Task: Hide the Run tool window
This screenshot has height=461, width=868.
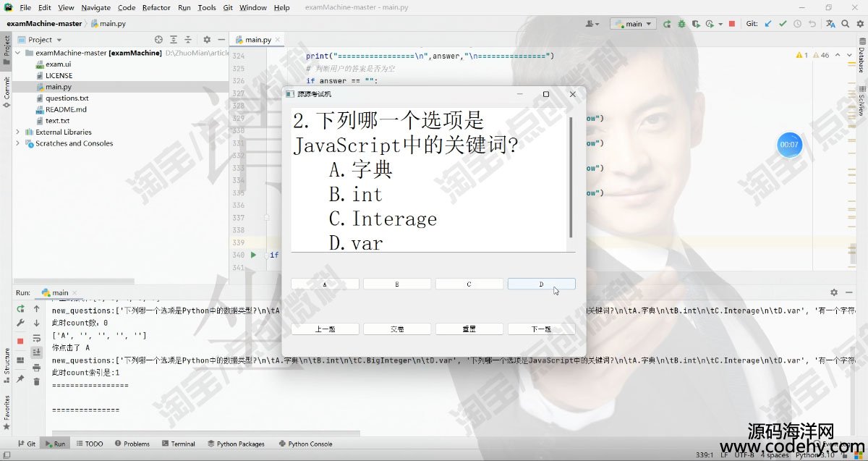Action: tap(848, 292)
